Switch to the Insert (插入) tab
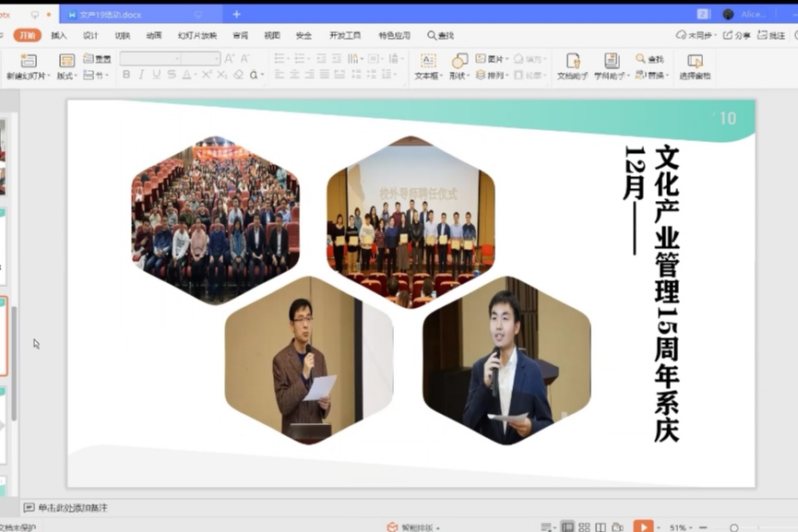The height and width of the screenshot is (532, 798). point(59,35)
